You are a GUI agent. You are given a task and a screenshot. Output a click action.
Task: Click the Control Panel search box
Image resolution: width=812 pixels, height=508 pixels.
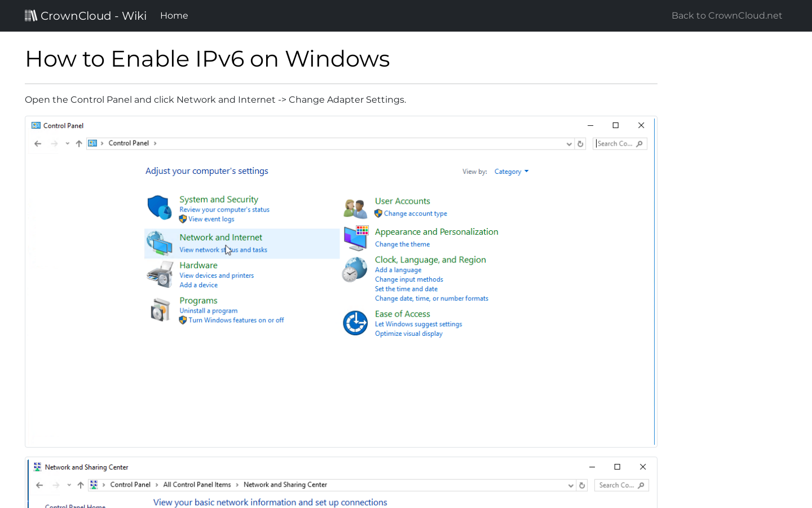click(620, 144)
